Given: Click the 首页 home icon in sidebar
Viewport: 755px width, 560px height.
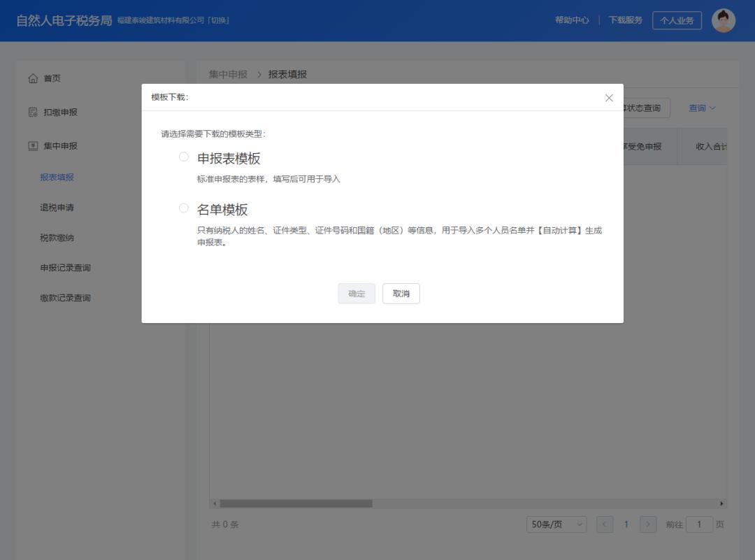Looking at the screenshot, I should point(33,78).
